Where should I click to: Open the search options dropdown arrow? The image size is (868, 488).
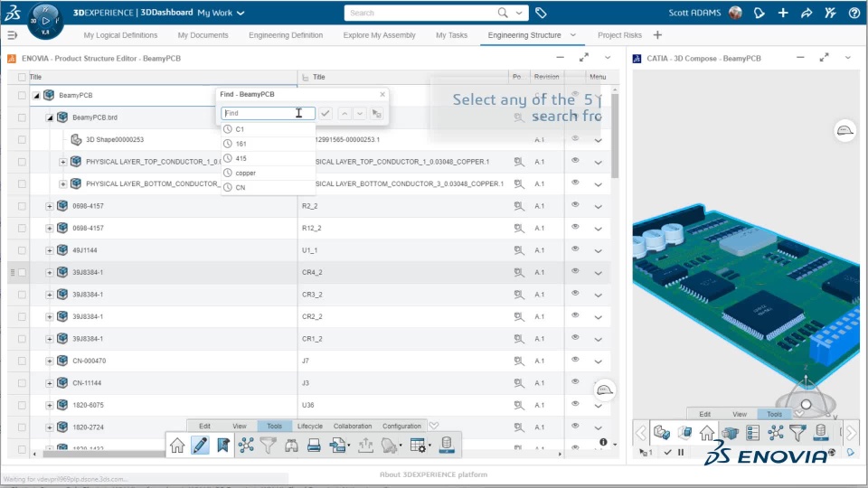[519, 13]
